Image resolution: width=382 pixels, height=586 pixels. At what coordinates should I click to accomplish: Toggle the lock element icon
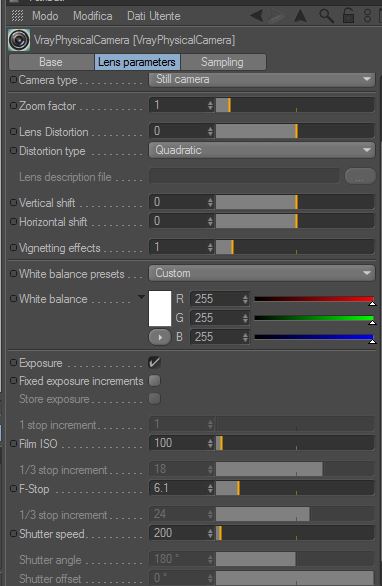(348, 16)
